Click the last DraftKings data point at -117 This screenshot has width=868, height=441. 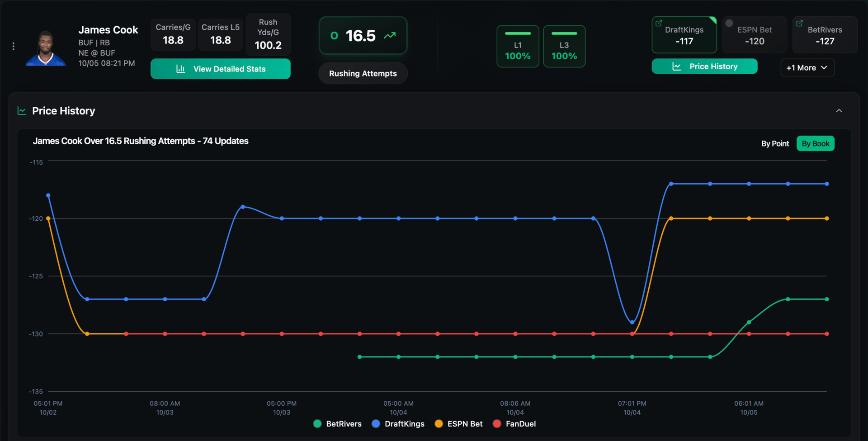point(827,184)
